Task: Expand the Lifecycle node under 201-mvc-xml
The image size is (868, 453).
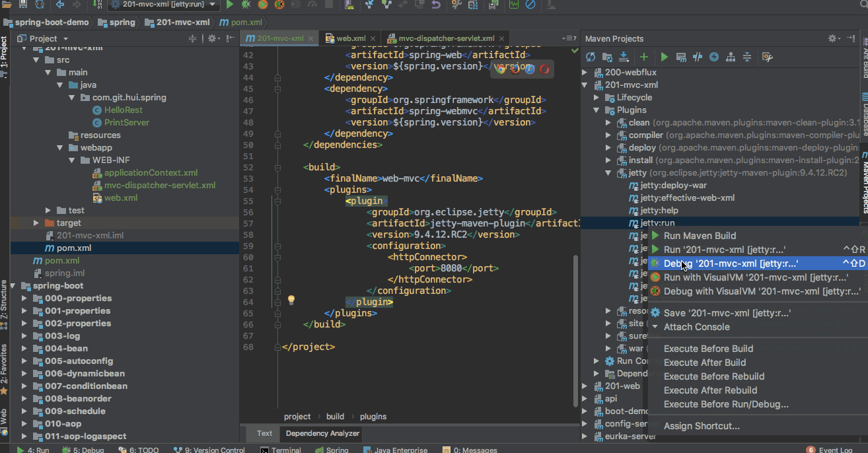Action: point(597,98)
